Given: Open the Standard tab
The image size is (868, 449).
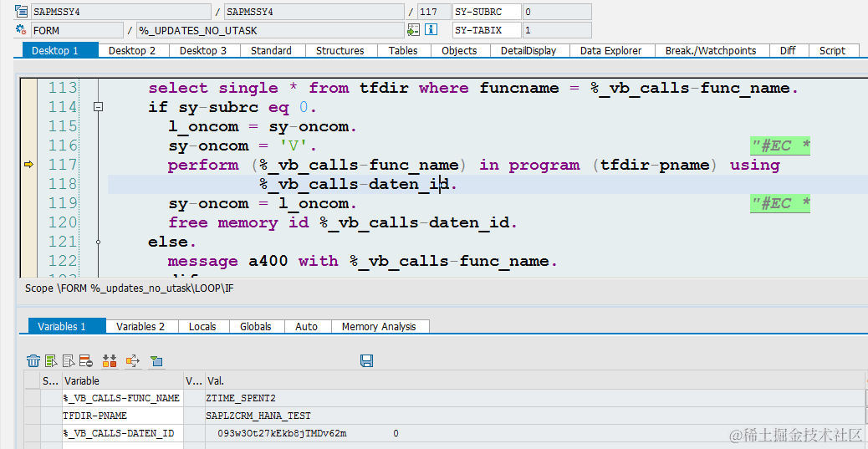Looking at the screenshot, I should pos(271,50).
